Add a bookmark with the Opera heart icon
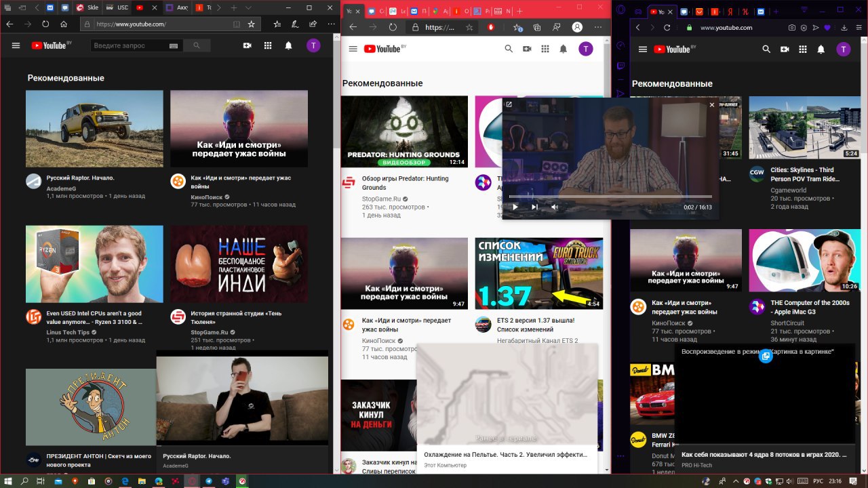The width and height of the screenshot is (868, 488). [827, 28]
